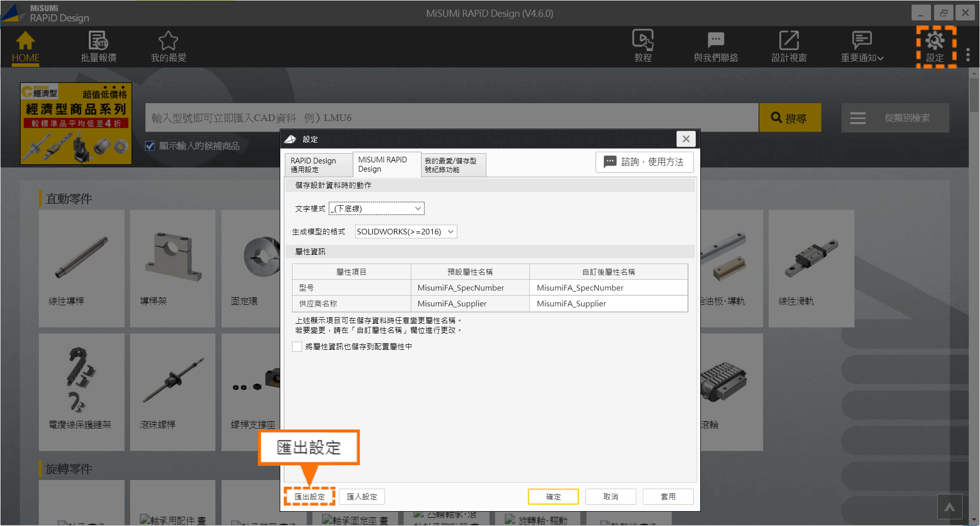980x526 pixels.
Task: Open the 文字樣式 underline dropdown
Action: 376,208
